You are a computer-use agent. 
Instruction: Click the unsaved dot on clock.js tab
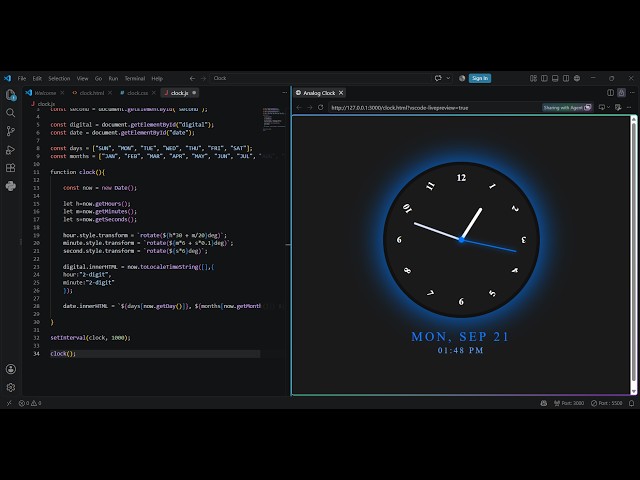(x=194, y=93)
